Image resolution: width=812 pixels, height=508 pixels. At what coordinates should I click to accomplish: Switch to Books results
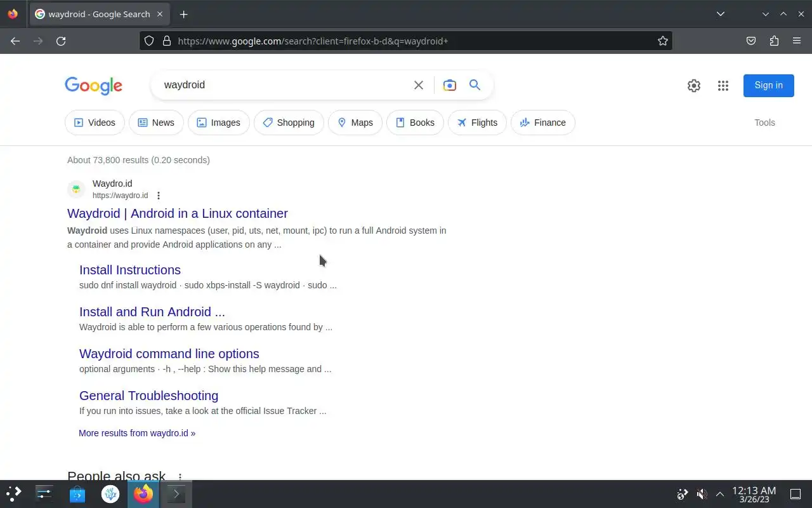415,123
